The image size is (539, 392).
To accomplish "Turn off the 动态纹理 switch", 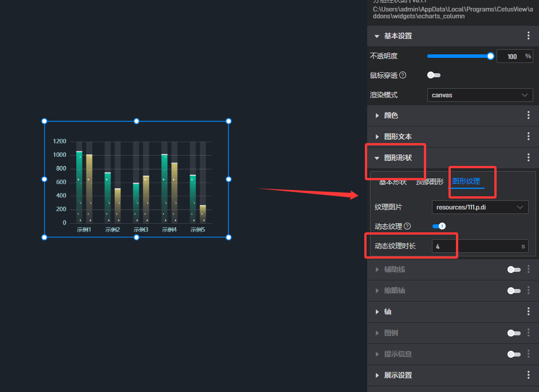I will click(439, 227).
